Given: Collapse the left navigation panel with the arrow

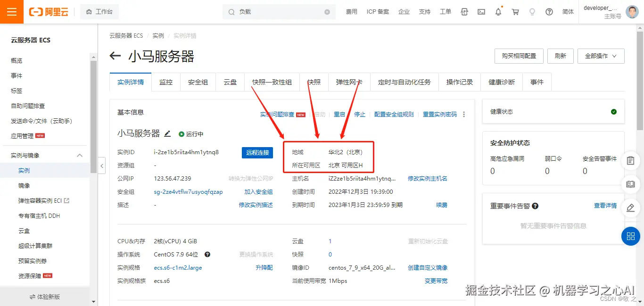Looking at the screenshot, I should click(x=102, y=166).
